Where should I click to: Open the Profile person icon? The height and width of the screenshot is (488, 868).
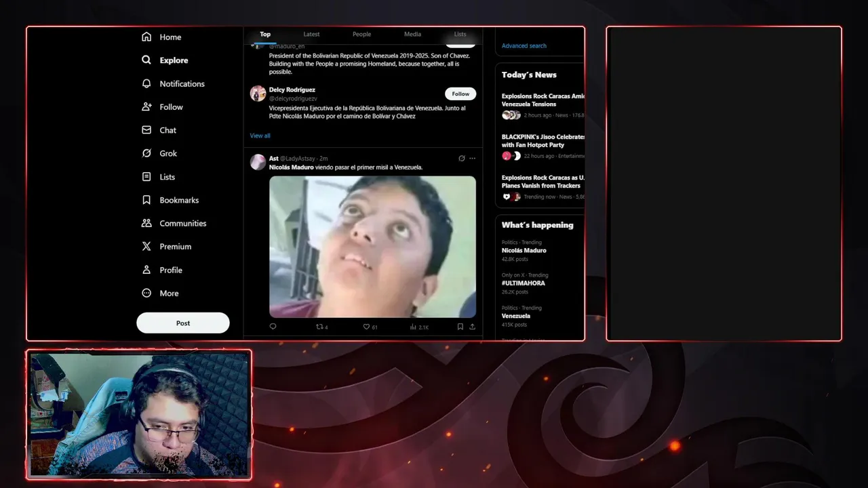pyautogui.click(x=146, y=270)
